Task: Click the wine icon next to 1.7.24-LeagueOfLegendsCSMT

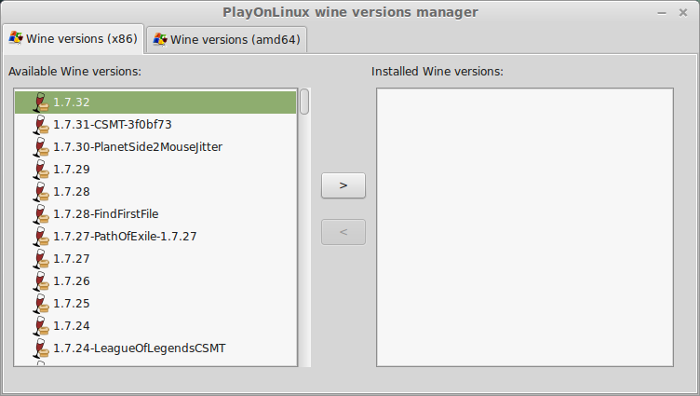Action: coord(41,348)
